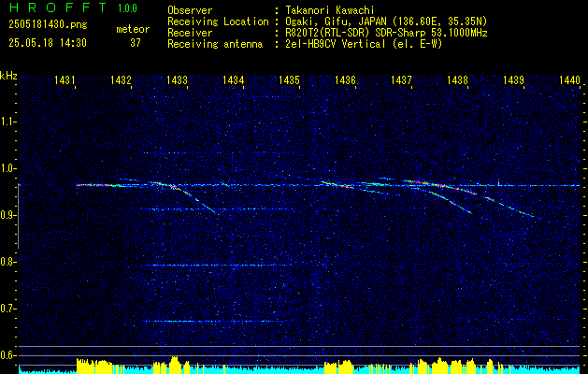Click time marker 1437
588x374 pixels.
click(401, 79)
